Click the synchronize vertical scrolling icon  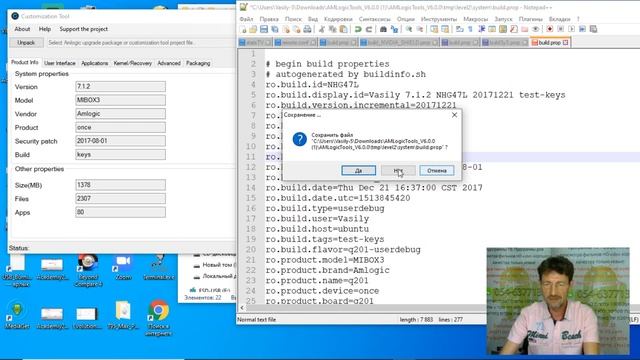point(434,29)
